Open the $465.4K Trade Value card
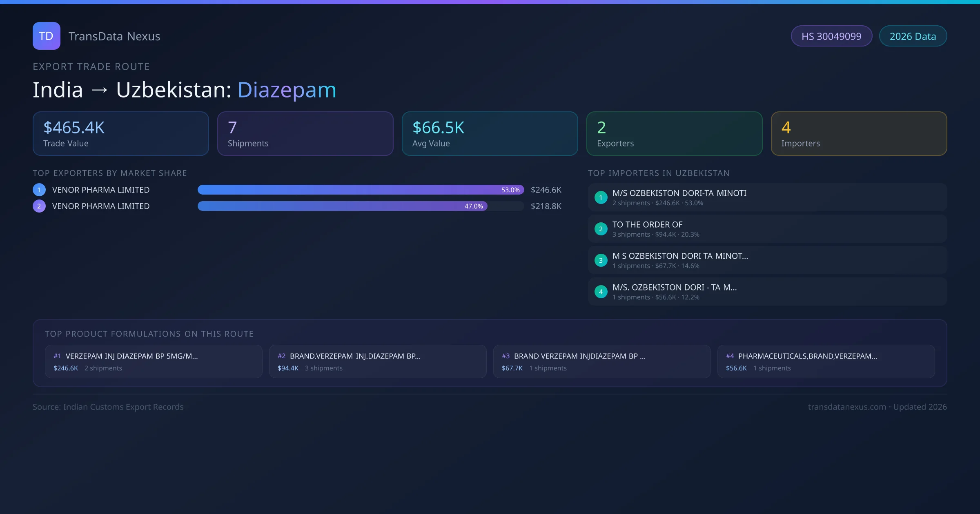 120,134
